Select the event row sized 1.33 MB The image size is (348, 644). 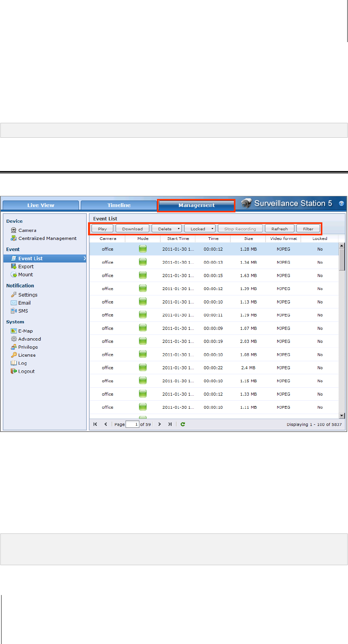(214, 394)
